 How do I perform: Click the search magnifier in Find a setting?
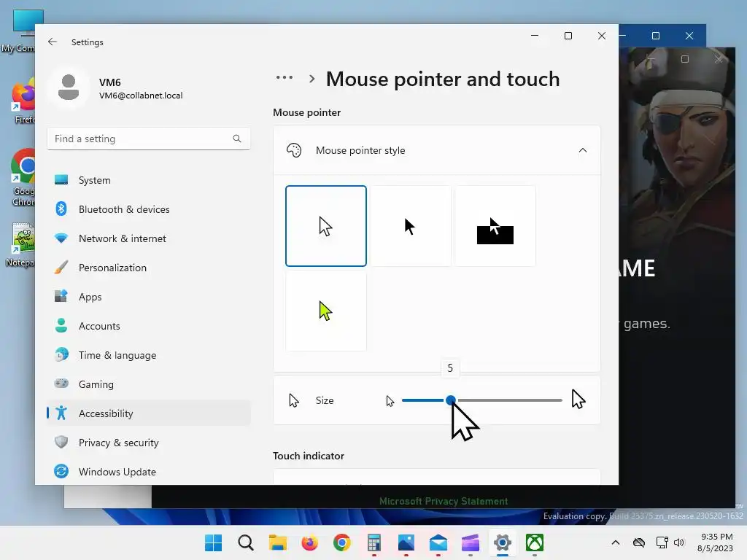click(237, 139)
